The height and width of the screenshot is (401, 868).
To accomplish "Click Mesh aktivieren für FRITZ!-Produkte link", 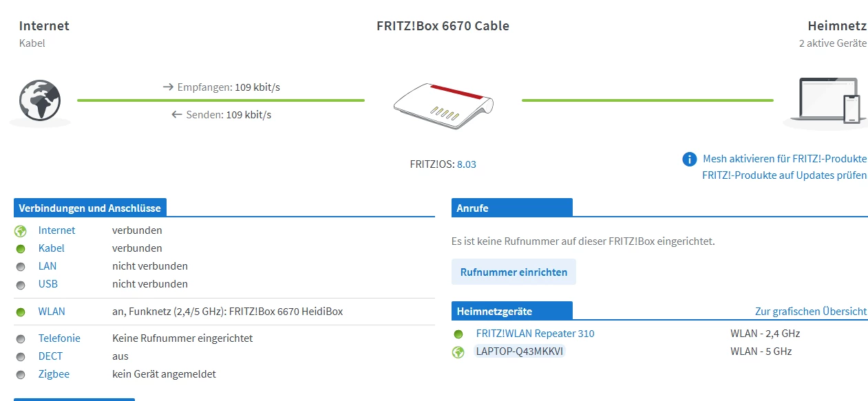I will [784, 159].
